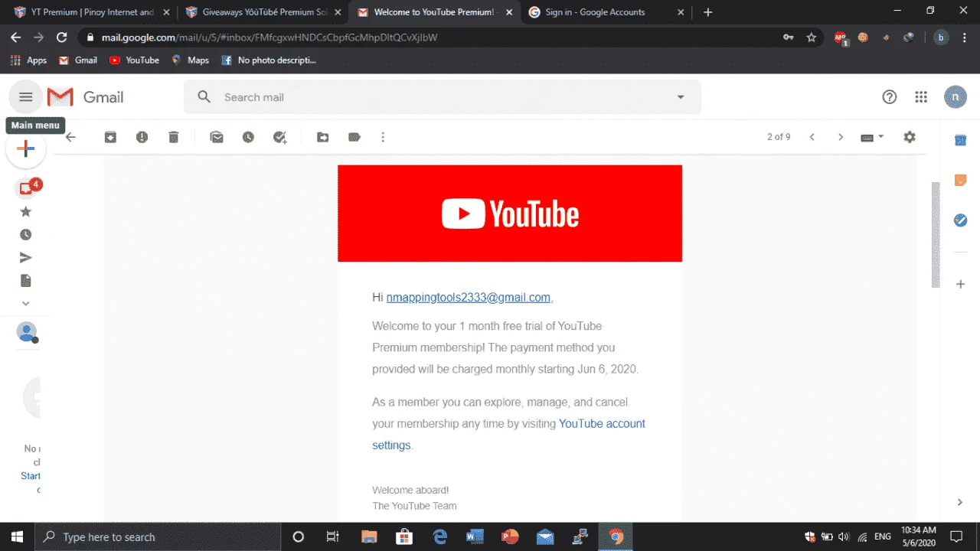Open YouTube bookmark in bookmarks bar
Viewport: 980px width, 551px height.
click(x=134, y=60)
